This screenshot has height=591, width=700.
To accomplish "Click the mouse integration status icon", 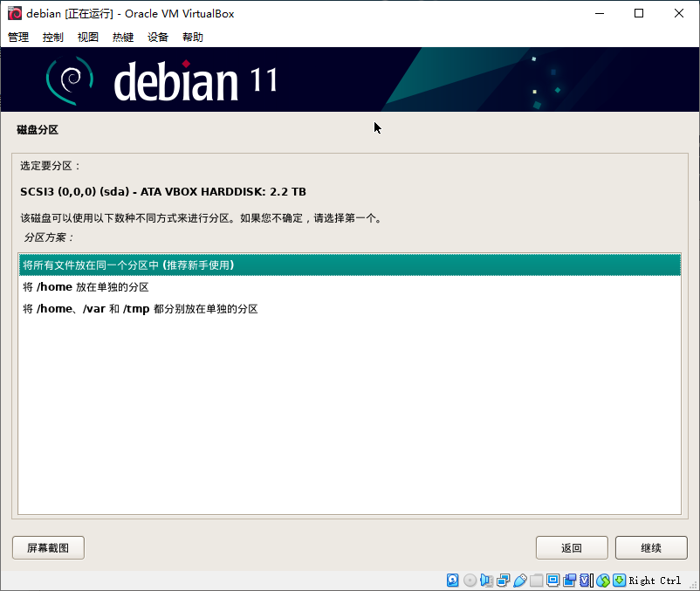I will point(602,581).
